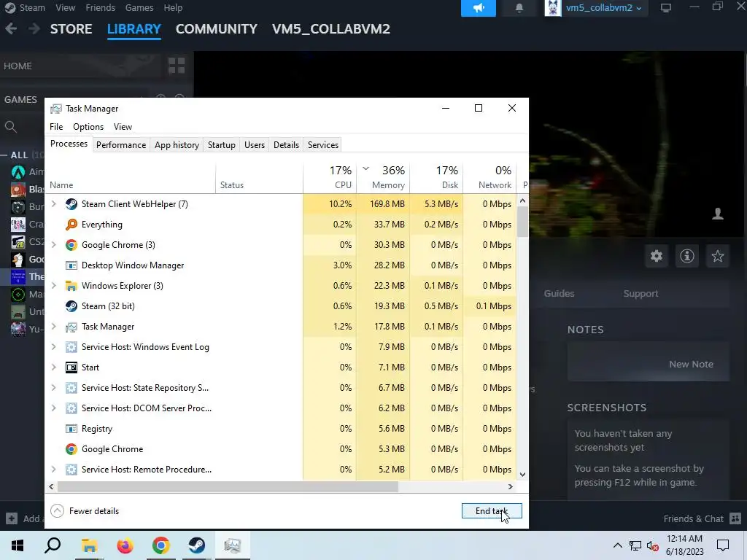Image resolution: width=747 pixels, height=560 pixels.
Task: Favorite the game with star icon
Action: [718, 256]
